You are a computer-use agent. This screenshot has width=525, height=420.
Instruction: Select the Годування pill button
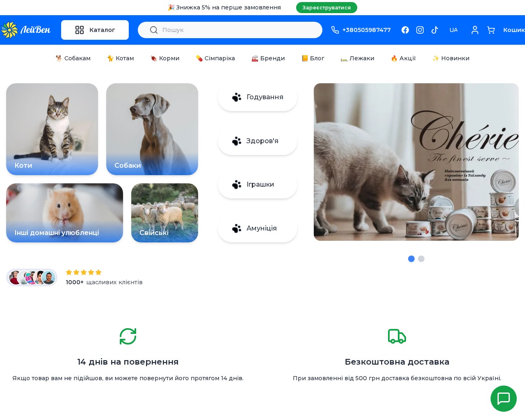point(258,97)
